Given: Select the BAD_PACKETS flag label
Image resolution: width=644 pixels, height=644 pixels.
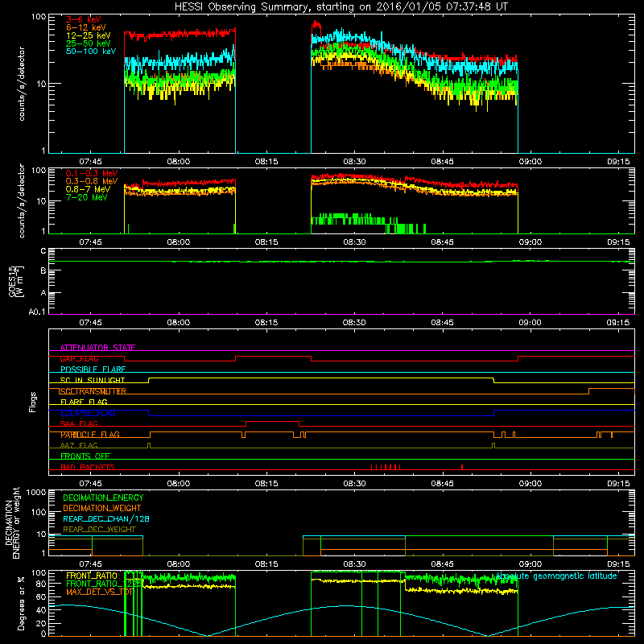Looking at the screenshot, I should point(88,467).
